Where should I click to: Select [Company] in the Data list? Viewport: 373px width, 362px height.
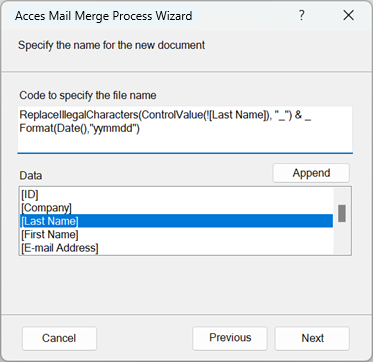click(176, 208)
